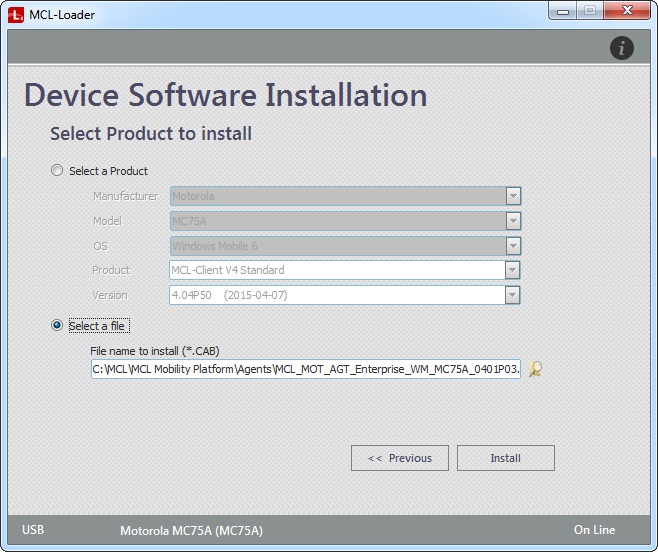
Task: Click the 'Motorola MC75A (MC75A)' status text
Action: [x=191, y=530]
